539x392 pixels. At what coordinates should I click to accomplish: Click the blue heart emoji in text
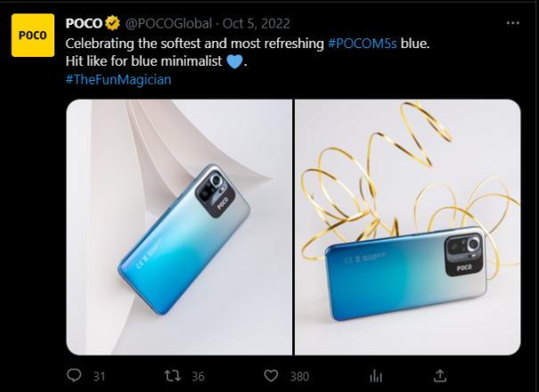tap(235, 61)
